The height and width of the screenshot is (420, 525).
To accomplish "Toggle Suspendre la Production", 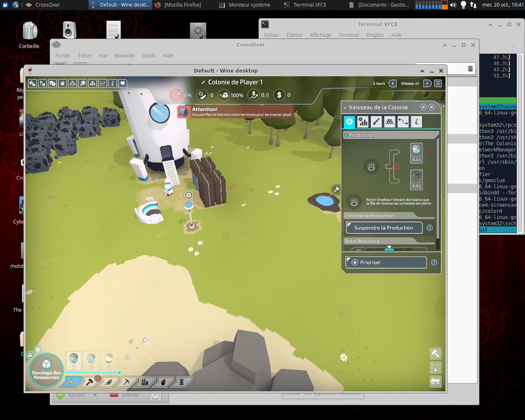I will tap(383, 228).
